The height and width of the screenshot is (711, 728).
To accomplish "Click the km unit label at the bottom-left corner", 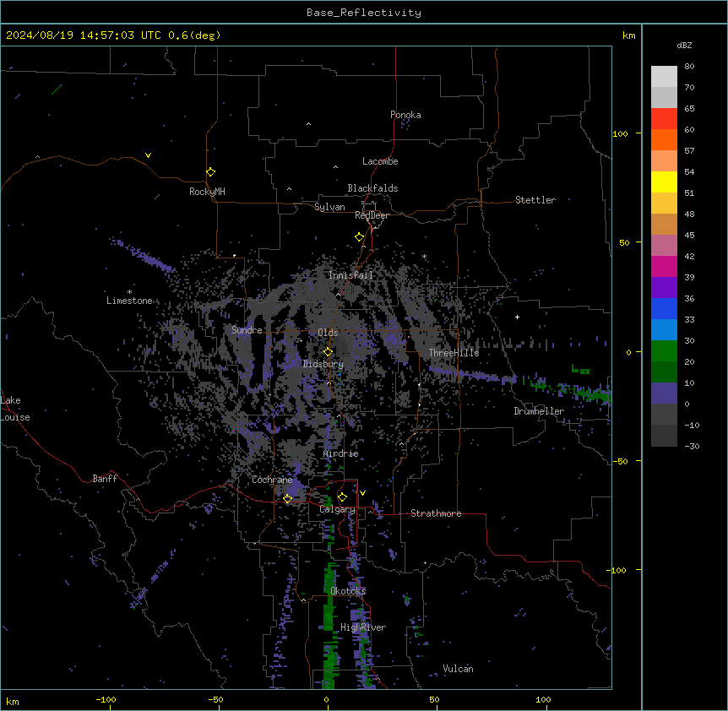I will (12, 701).
